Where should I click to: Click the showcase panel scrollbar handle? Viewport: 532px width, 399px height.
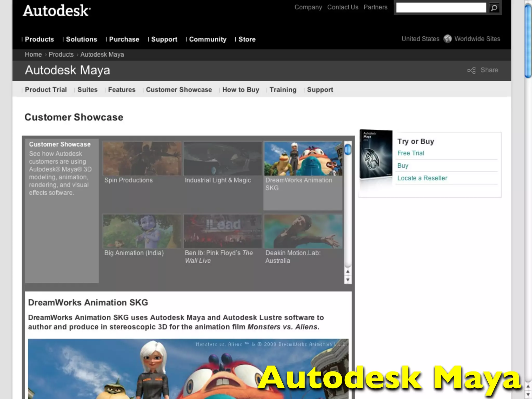coord(348,149)
